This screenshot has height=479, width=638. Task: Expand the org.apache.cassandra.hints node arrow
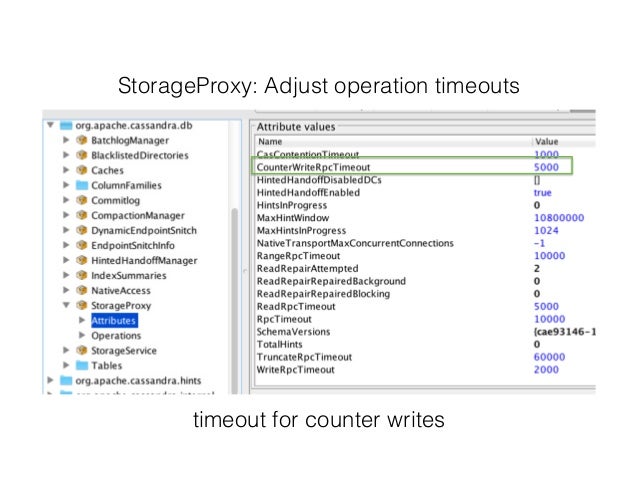point(50,381)
